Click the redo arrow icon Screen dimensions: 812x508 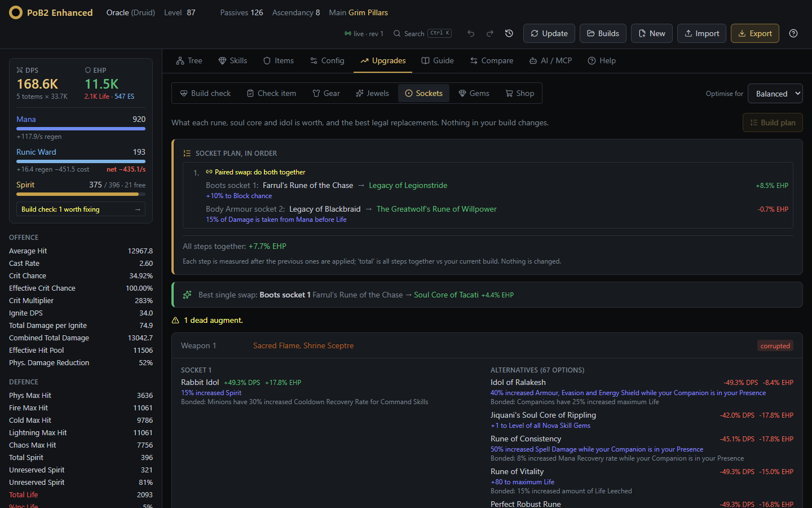click(490, 33)
